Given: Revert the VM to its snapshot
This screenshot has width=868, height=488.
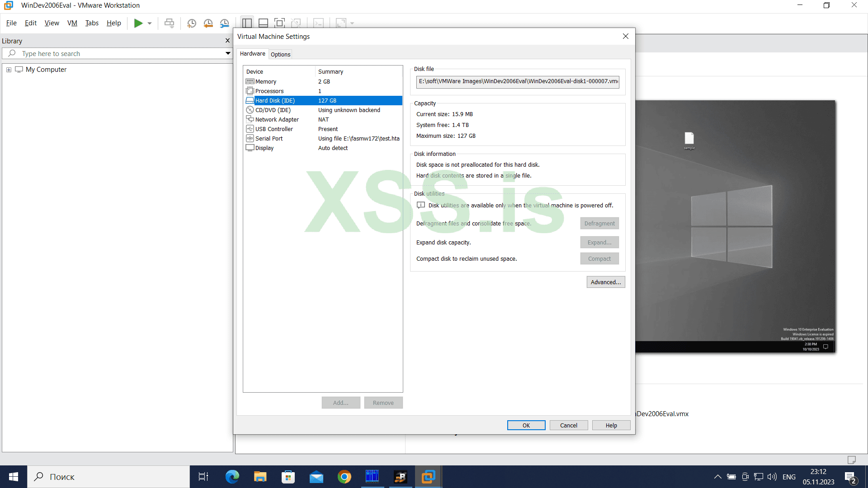Looking at the screenshot, I should pos(208,23).
